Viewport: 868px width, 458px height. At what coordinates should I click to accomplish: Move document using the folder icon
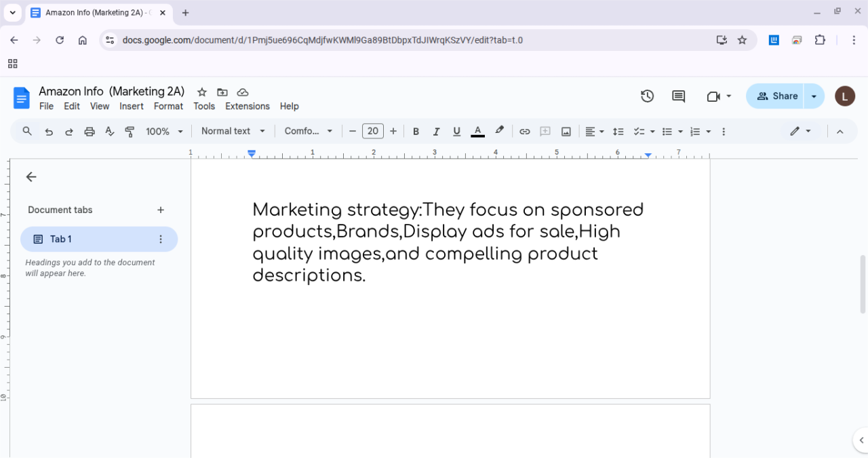[x=222, y=92]
